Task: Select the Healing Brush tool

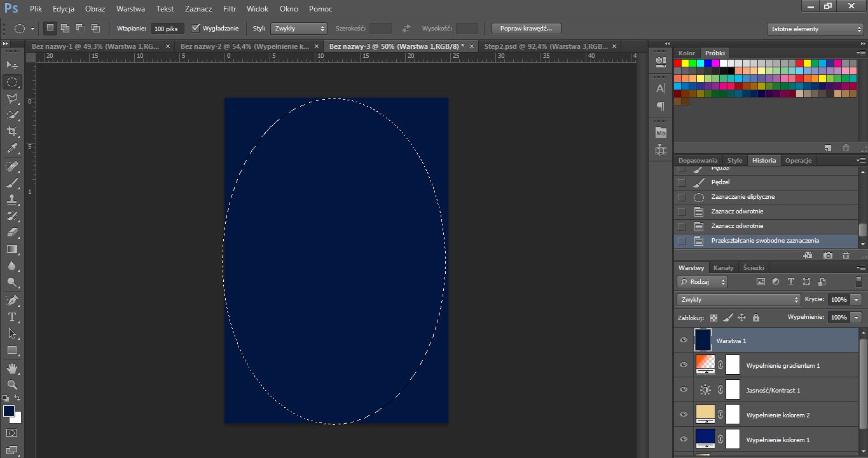Action: click(x=12, y=166)
